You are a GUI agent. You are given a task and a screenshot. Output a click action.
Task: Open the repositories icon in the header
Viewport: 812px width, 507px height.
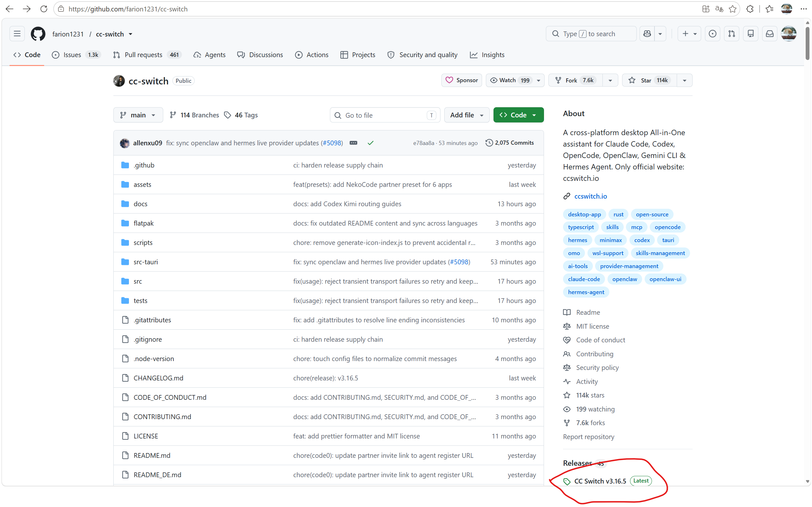point(751,34)
